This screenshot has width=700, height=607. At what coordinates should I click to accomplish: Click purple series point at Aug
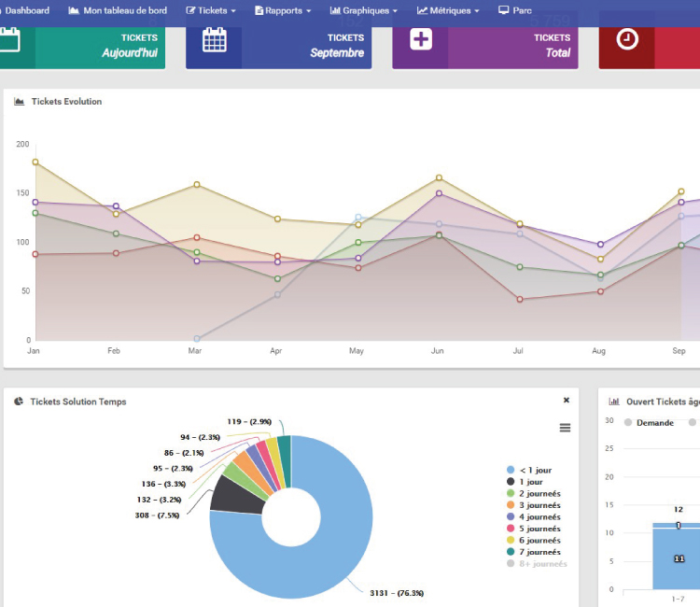[x=600, y=244]
